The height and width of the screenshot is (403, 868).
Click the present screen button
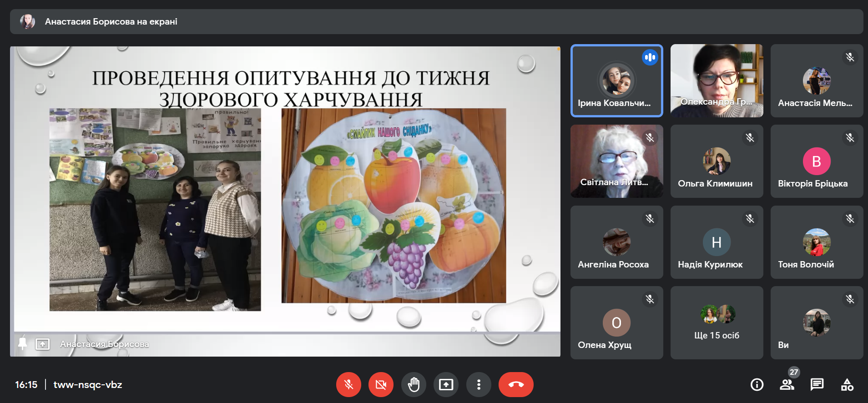tap(446, 385)
